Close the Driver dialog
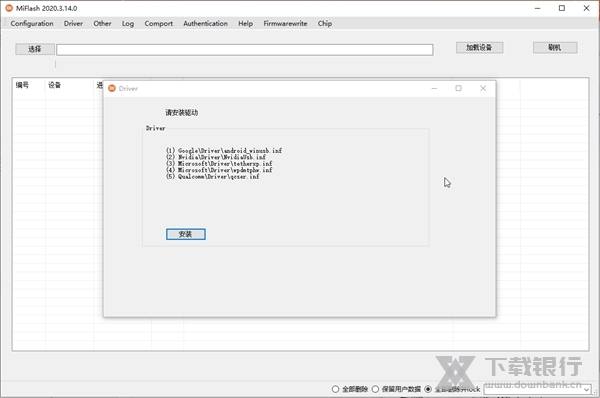The image size is (600, 398). [483, 88]
